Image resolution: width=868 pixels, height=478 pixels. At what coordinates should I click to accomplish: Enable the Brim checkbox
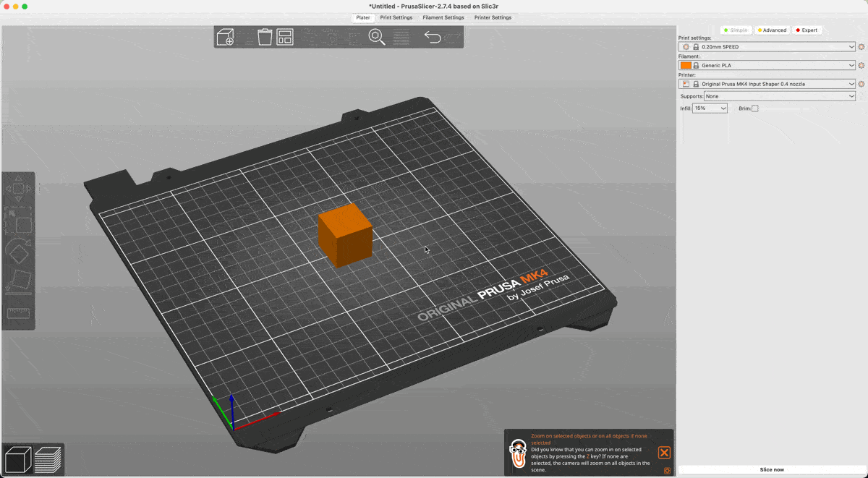click(754, 108)
